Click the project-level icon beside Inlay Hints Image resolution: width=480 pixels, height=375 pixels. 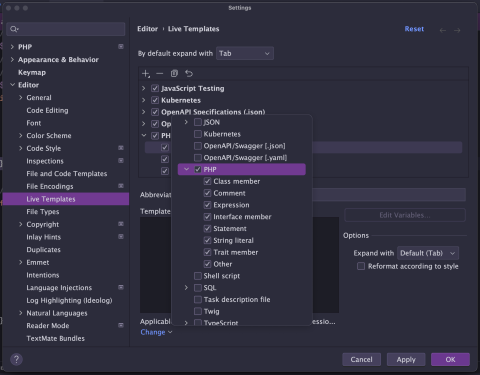point(121,236)
